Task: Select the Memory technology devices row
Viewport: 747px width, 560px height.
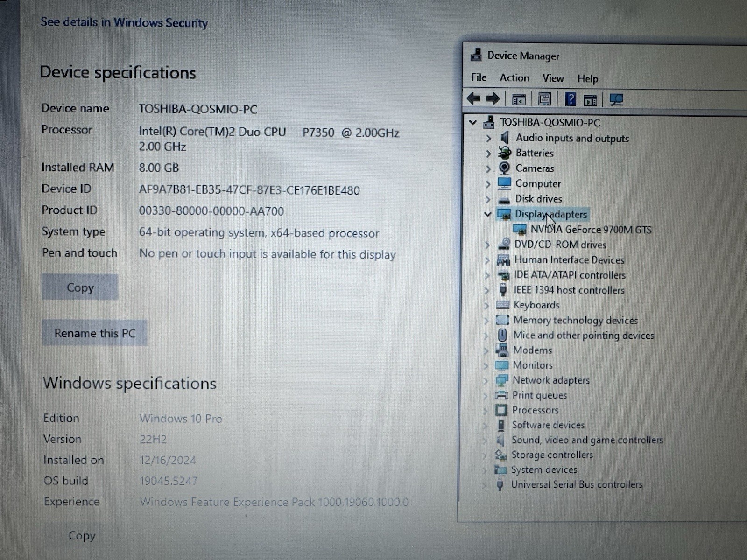Action: (x=576, y=320)
